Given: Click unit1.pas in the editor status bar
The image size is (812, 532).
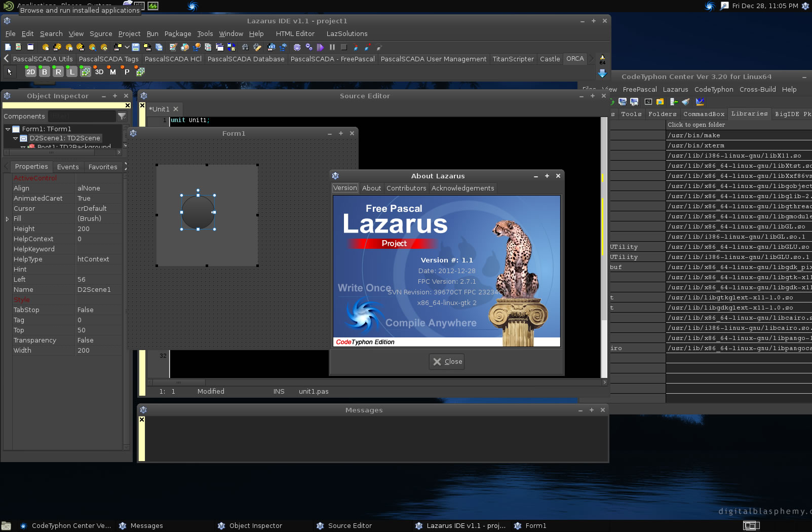Looking at the screenshot, I should (314, 392).
